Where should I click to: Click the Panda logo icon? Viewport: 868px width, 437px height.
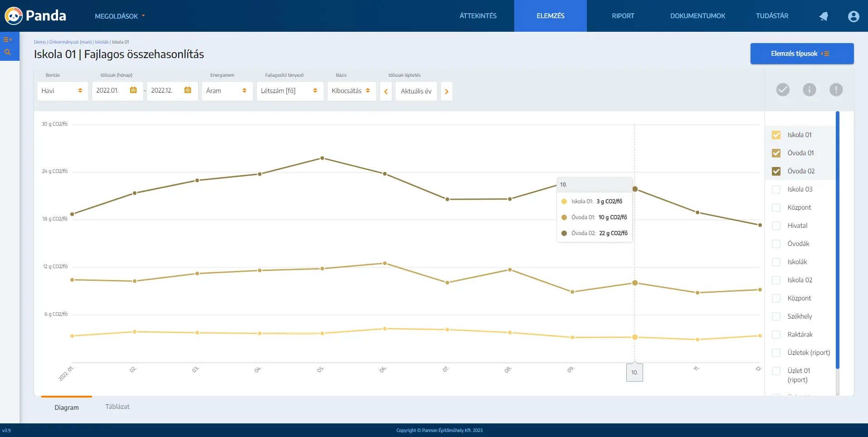click(14, 16)
